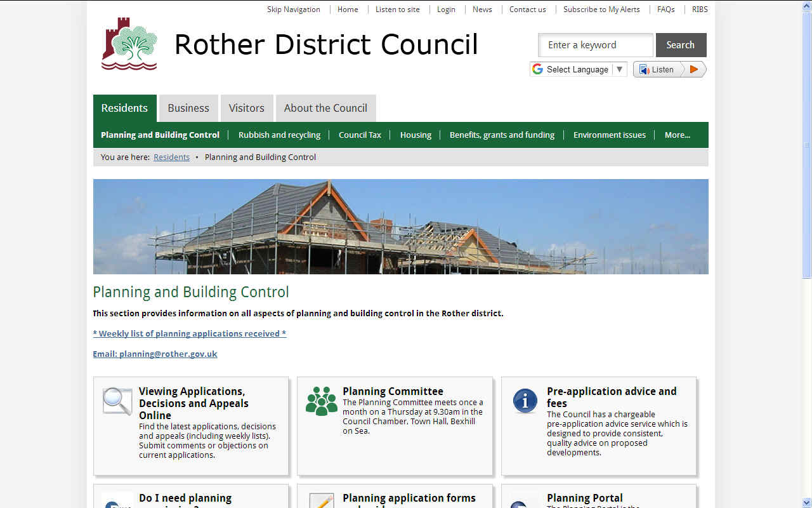Switch to the Visitors tab
This screenshot has height=508, width=812.
tap(247, 108)
